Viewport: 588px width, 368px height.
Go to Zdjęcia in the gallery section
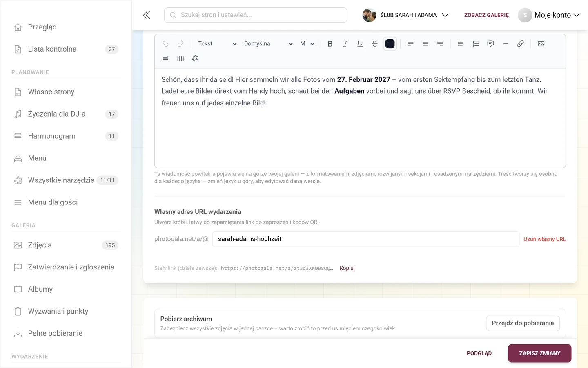tap(66, 245)
